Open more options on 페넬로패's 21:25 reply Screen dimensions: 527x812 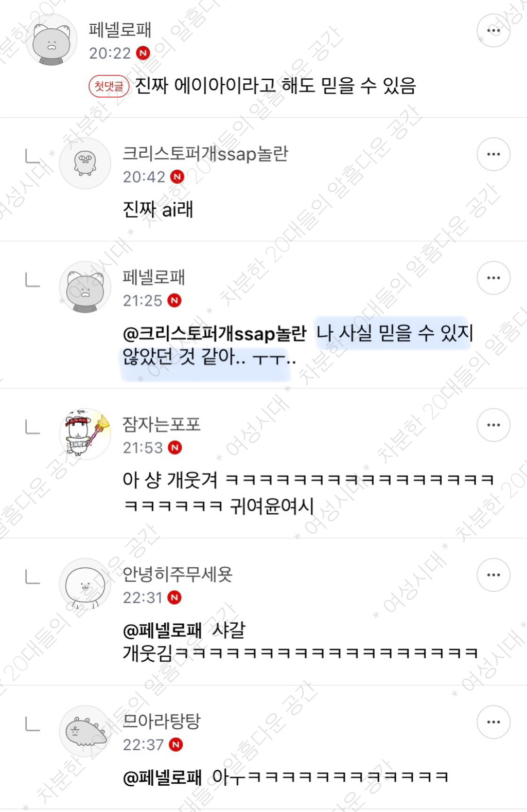494,278
